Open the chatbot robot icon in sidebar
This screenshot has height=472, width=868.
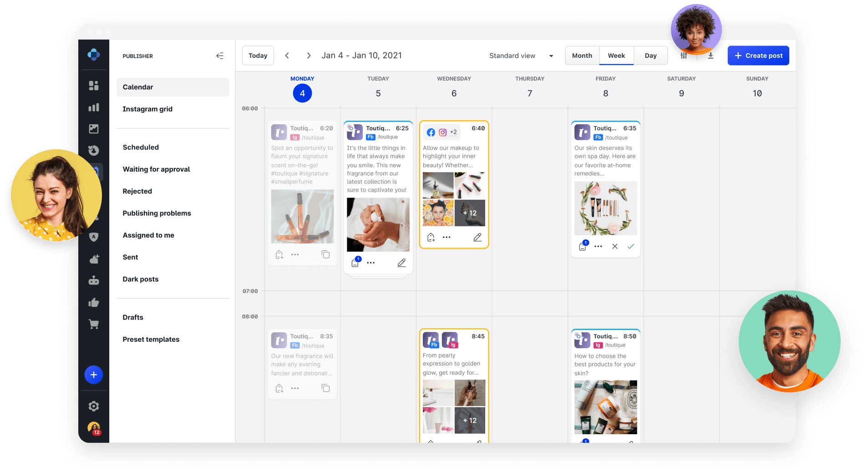[94, 280]
